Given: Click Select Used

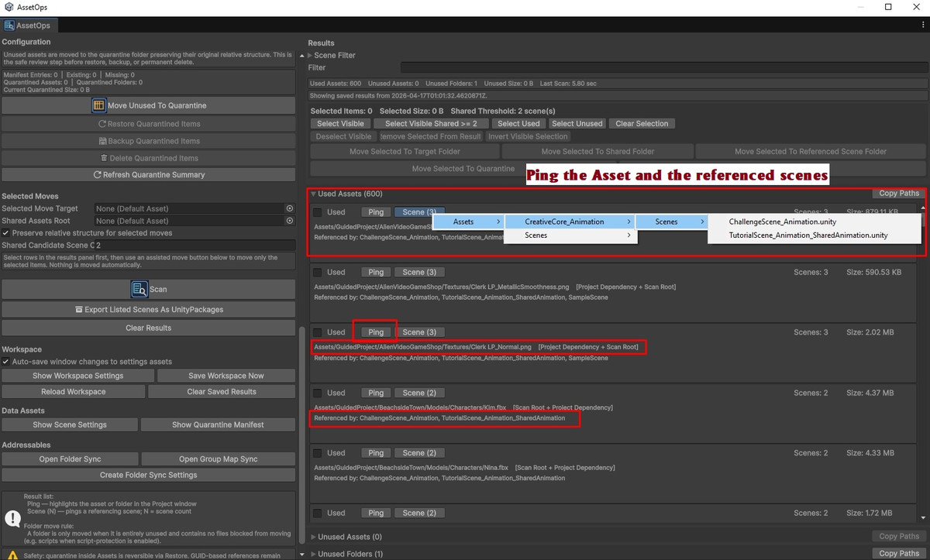Looking at the screenshot, I should [518, 123].
